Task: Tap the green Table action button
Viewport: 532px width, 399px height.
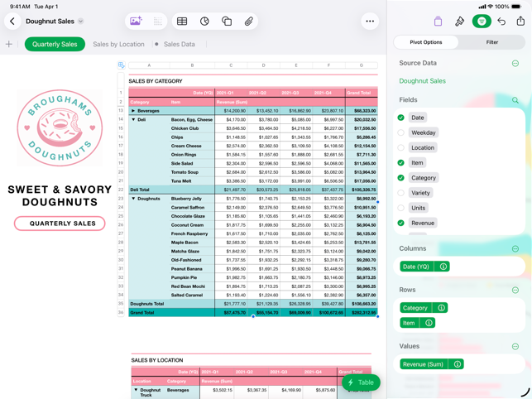Action: [361, 382]
